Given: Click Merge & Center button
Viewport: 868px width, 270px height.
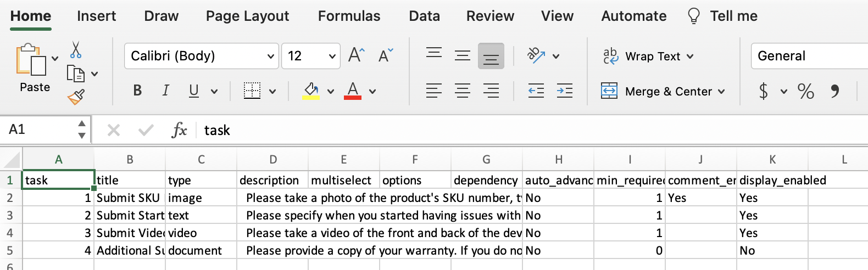Looking at the screenshot, I should 656,91.
